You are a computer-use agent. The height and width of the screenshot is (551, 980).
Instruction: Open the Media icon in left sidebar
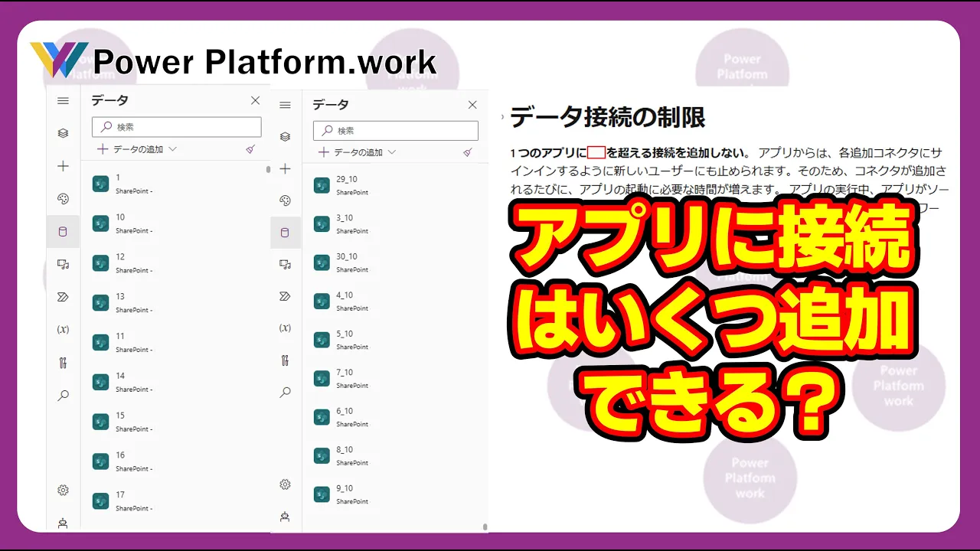click(63, 264)
